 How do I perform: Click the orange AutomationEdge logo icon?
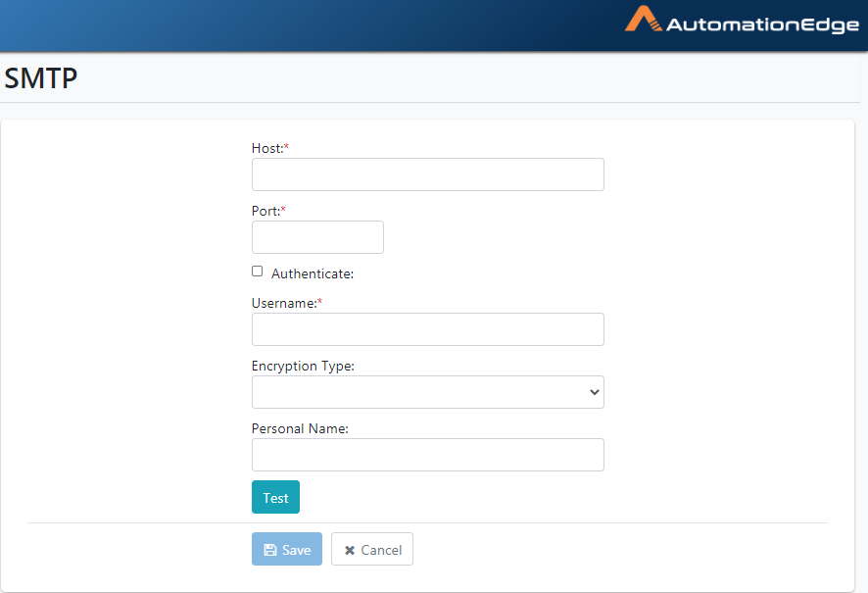[x=644, y=19]
